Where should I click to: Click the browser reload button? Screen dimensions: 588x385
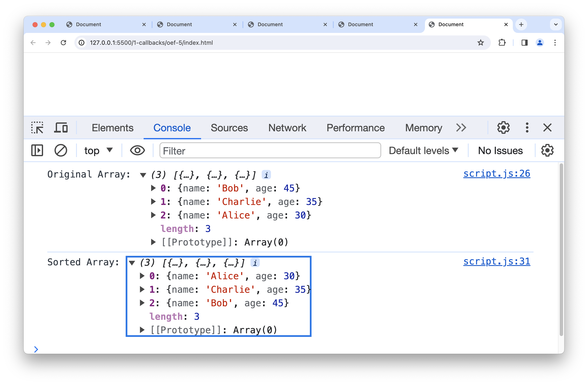[x=64, y=43]
